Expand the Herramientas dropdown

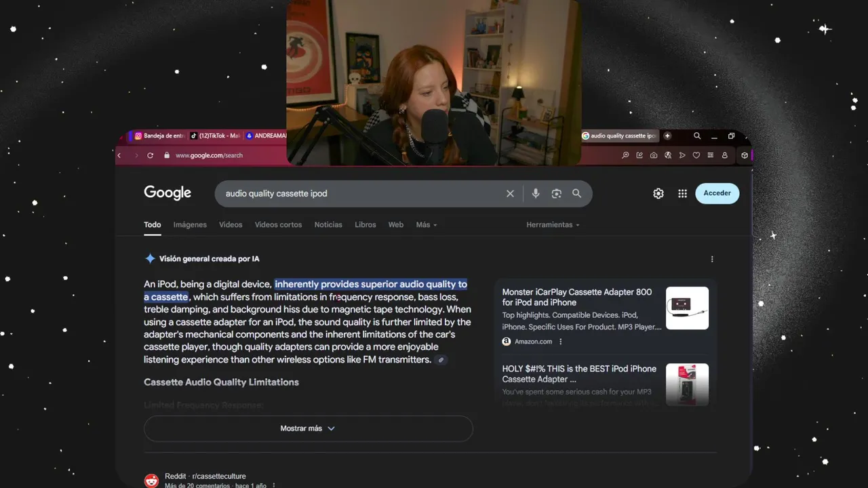pyautogui.click(x=553, y=224)
